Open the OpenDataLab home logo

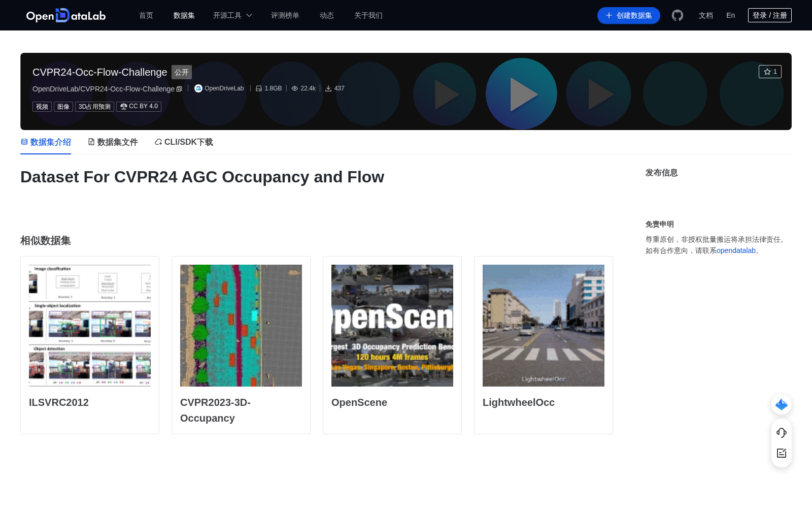coord(66,15)
